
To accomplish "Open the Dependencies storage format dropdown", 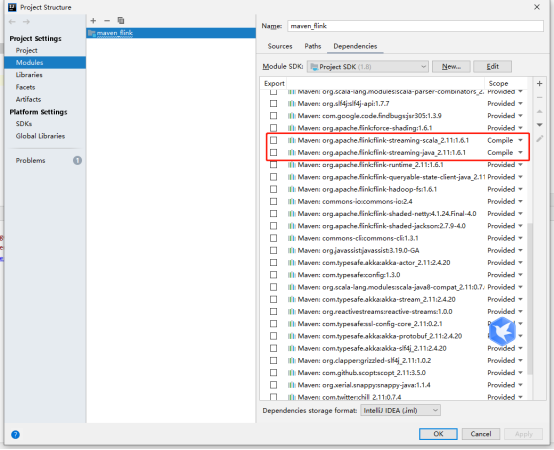I will pyautogui.click(x=400, y=410).
